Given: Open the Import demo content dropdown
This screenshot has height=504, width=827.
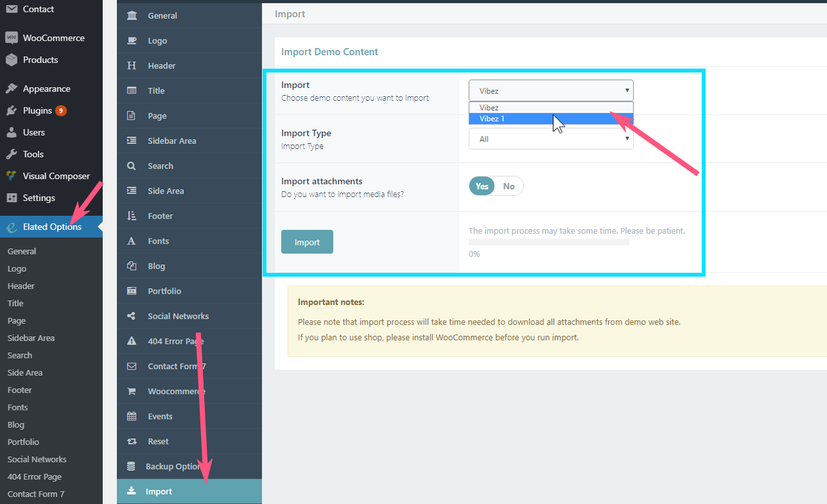Looking at the screenshot, I should (551, 90).
